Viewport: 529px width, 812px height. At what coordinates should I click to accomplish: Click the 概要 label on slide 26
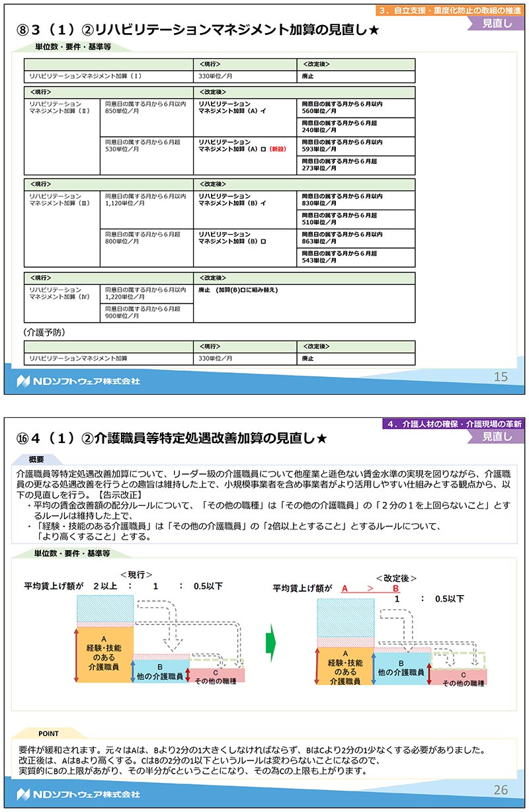(37, 459)
